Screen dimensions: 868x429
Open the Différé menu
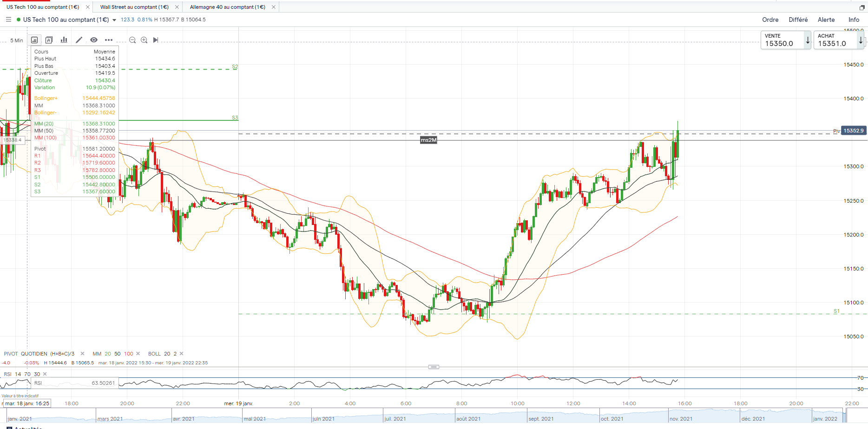point(798,20)
